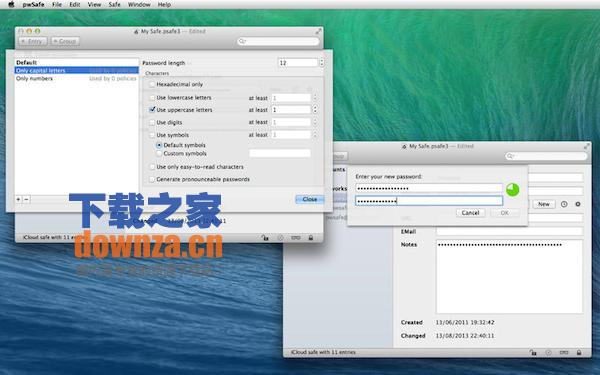Open the Help menu

pos(165,5)
